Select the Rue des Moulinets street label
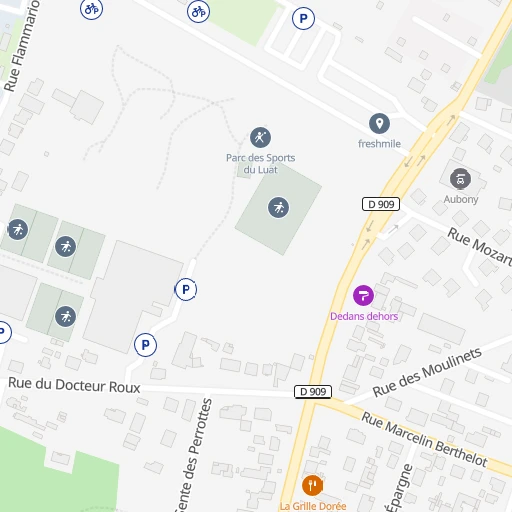The height and width of the screenshot is (512, 512). point(427,372)
